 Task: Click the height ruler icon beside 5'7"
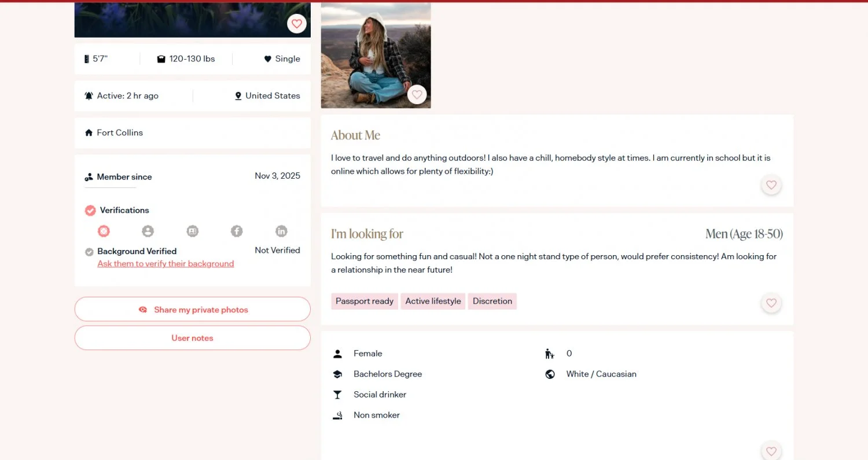click(x=87, y=59)
